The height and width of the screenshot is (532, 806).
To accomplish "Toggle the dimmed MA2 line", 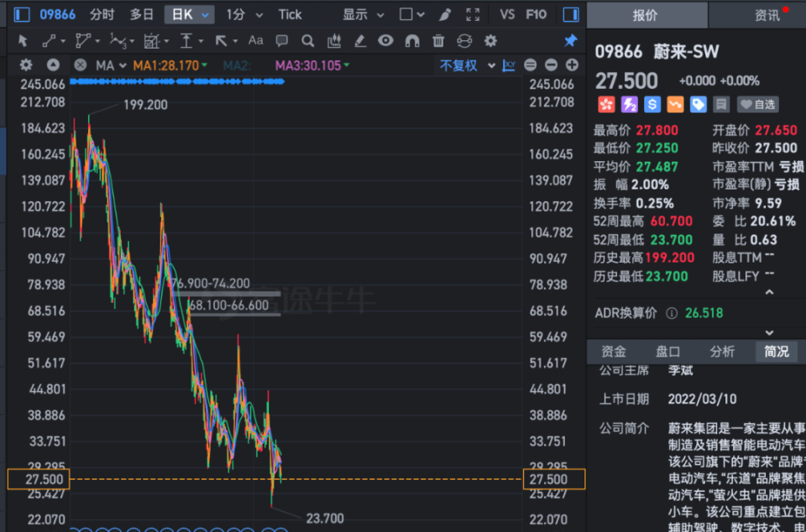I will tap(237, 65).
